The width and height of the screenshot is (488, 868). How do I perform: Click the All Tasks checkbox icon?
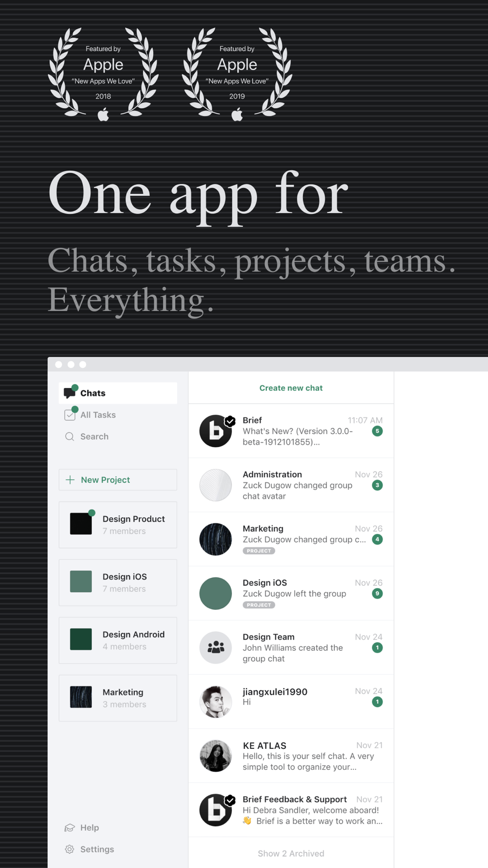point(70,414)
